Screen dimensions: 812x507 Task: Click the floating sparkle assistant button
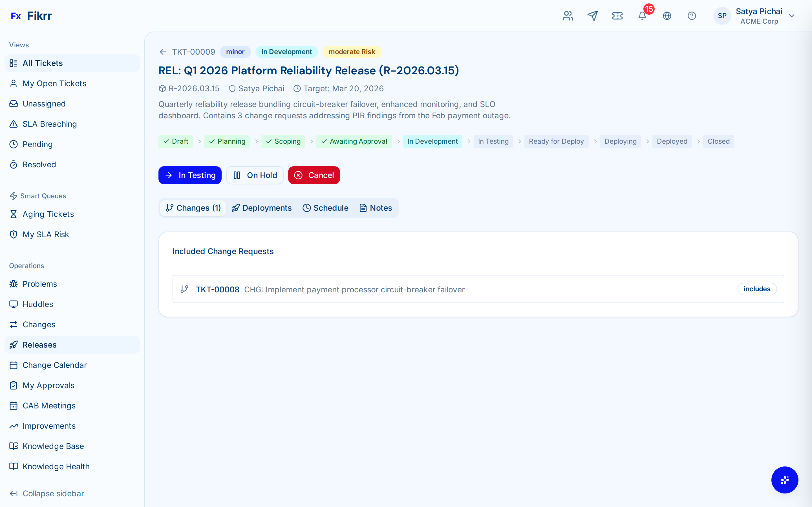coord(784,480)
